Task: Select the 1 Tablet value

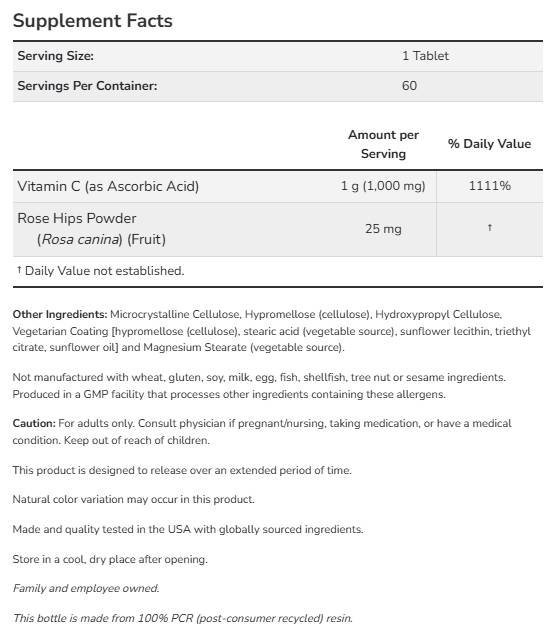Action: tap(425, 56)
